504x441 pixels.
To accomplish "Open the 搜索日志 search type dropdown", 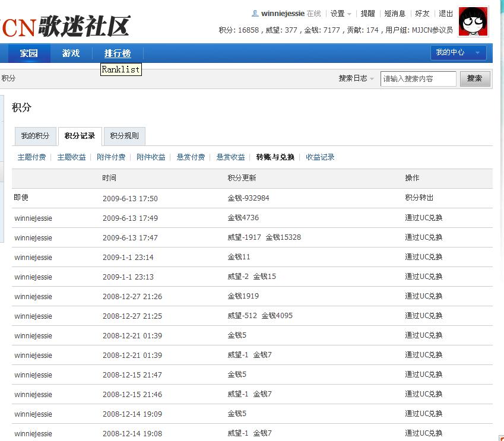I will tap(356, 78).
